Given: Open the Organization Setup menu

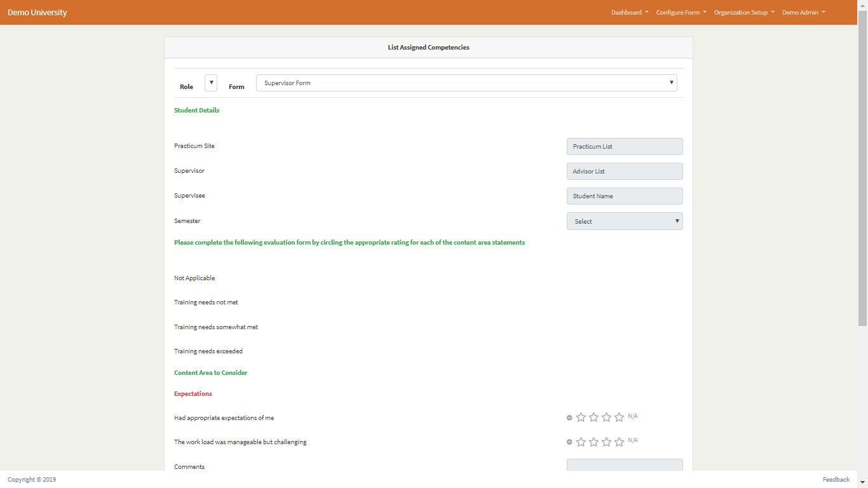Looking at the screenshot, I should pyautogui.click(x=744, y=12).
